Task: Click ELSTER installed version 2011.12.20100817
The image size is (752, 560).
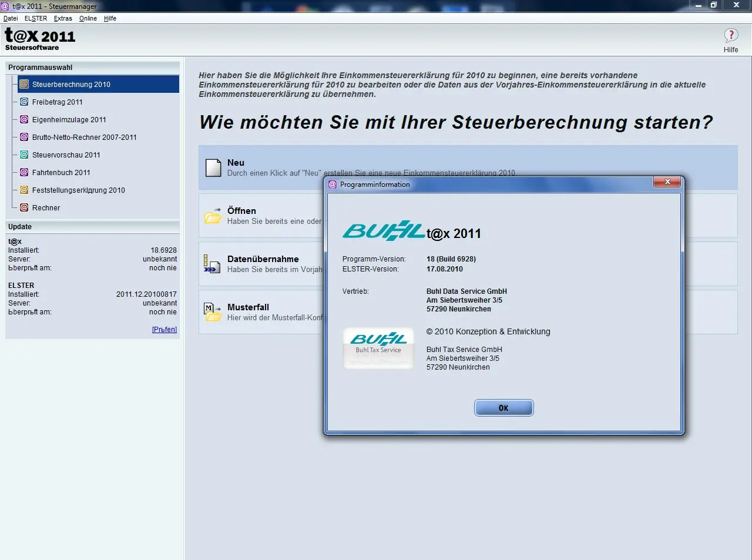Action: click(146, 294)
